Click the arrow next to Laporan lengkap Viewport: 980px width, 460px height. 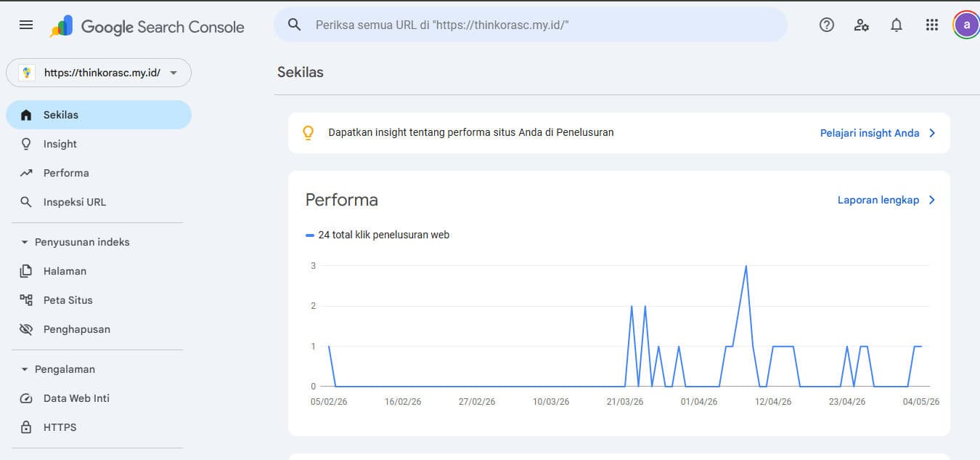click(932, 200)
